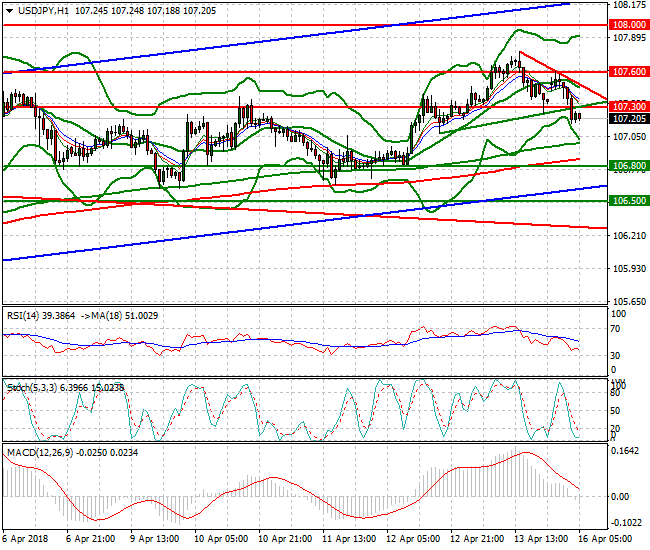The width and height of the screenshot is (650, 550).
Task: Click the 108.000 red price level label
Action: (629, 24)
